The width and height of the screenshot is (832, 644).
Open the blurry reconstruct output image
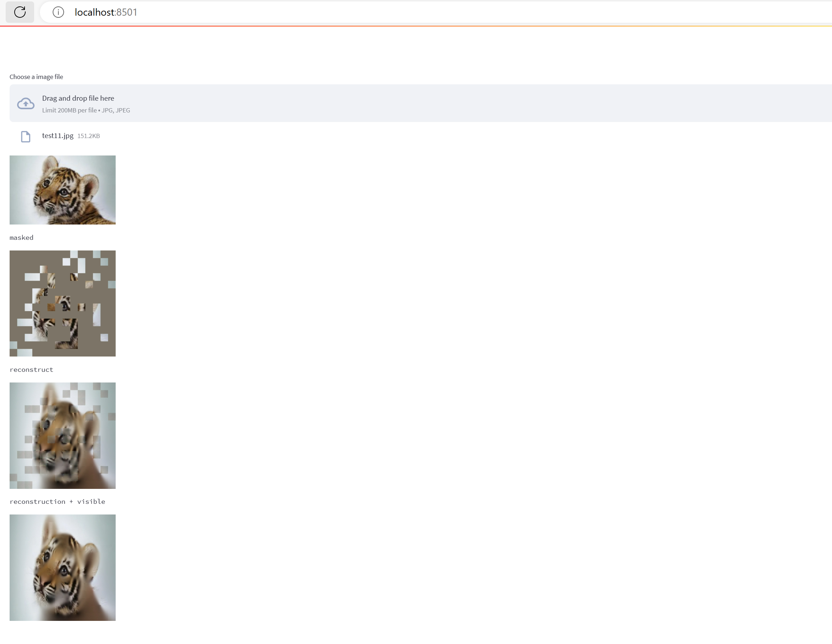tap(63, 435)
